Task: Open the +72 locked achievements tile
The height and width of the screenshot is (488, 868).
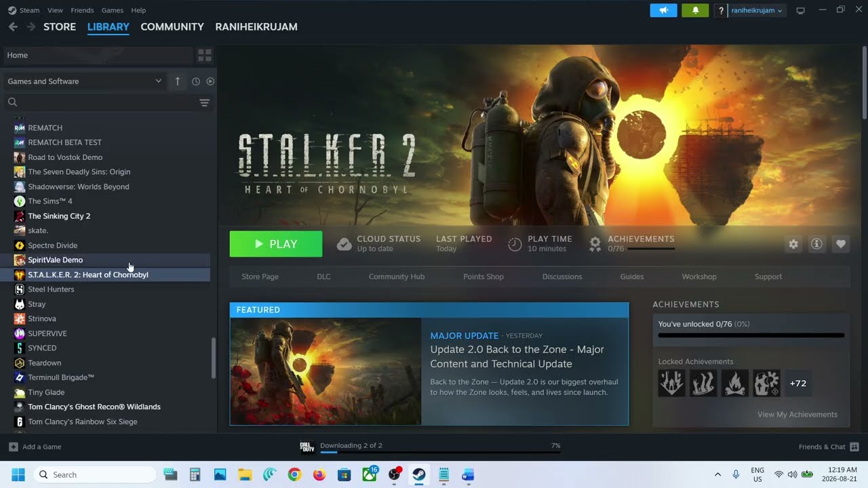Action: 798,383
